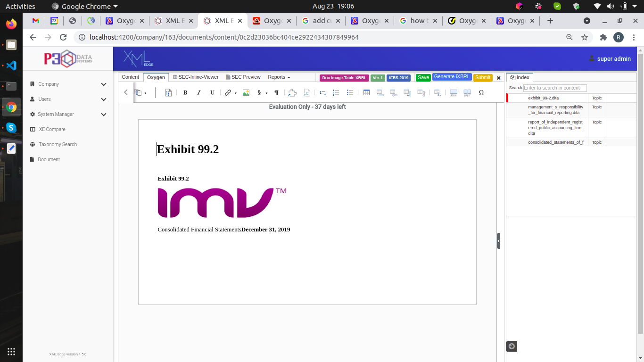644x362 pixels.
Task: Click the page vertical scrollbar
Action: pos(640,193)
